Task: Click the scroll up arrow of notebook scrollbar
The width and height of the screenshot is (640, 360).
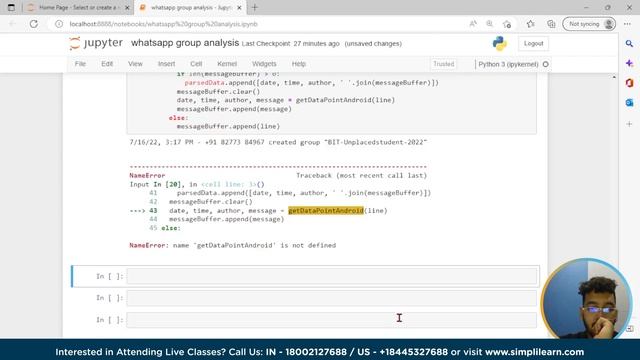Action: tap(614, 77)
